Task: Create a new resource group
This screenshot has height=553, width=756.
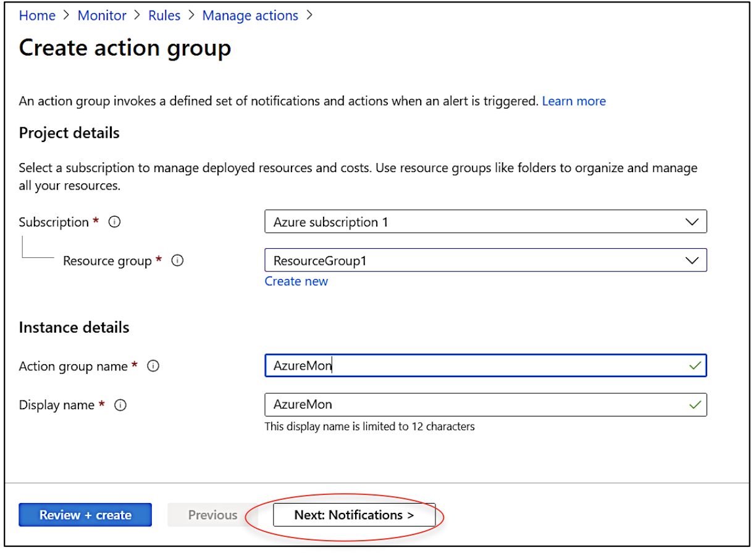Action: (296, 281)
